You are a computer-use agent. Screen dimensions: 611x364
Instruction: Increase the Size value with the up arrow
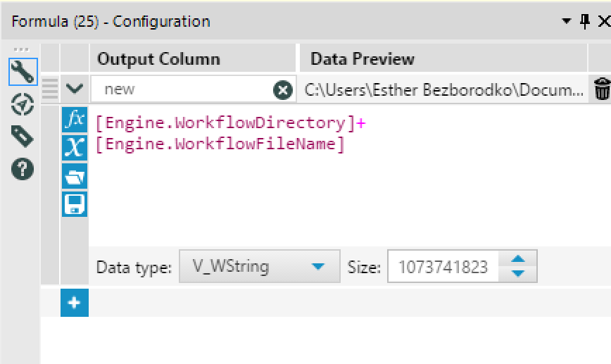(518, 261)
